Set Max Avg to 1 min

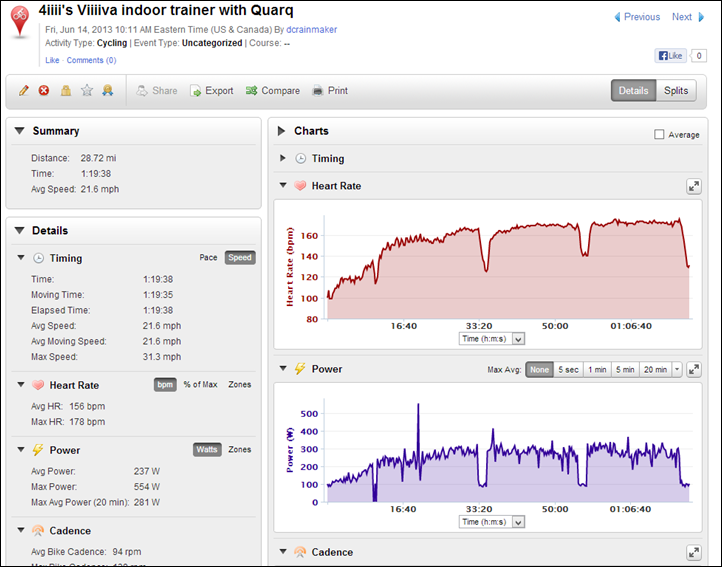(597, 369)
